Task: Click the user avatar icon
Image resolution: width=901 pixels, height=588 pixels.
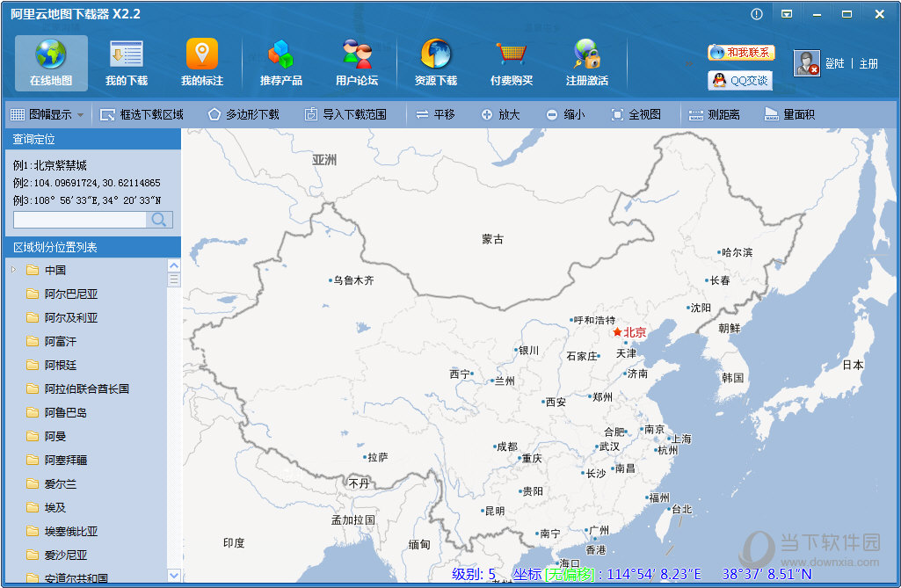Action: pyautogui.click(x=806, y=63)
